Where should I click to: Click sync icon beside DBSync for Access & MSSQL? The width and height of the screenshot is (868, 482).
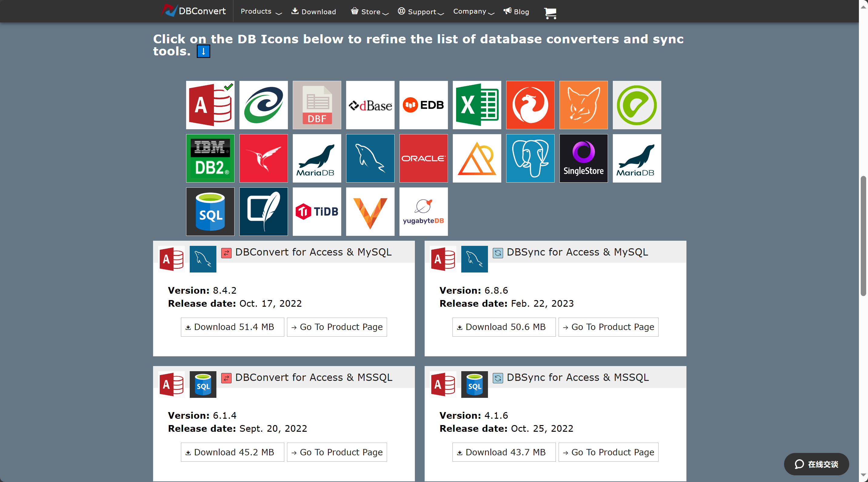tap(498, 378)
